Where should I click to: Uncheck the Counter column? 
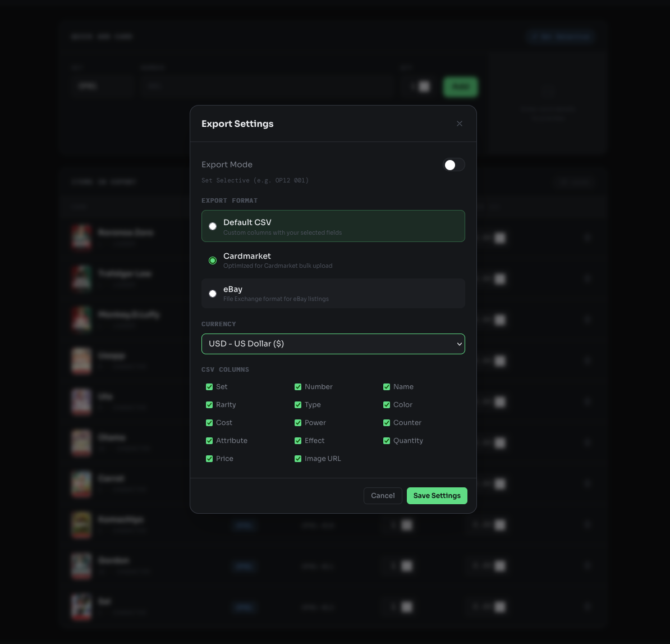387,423
